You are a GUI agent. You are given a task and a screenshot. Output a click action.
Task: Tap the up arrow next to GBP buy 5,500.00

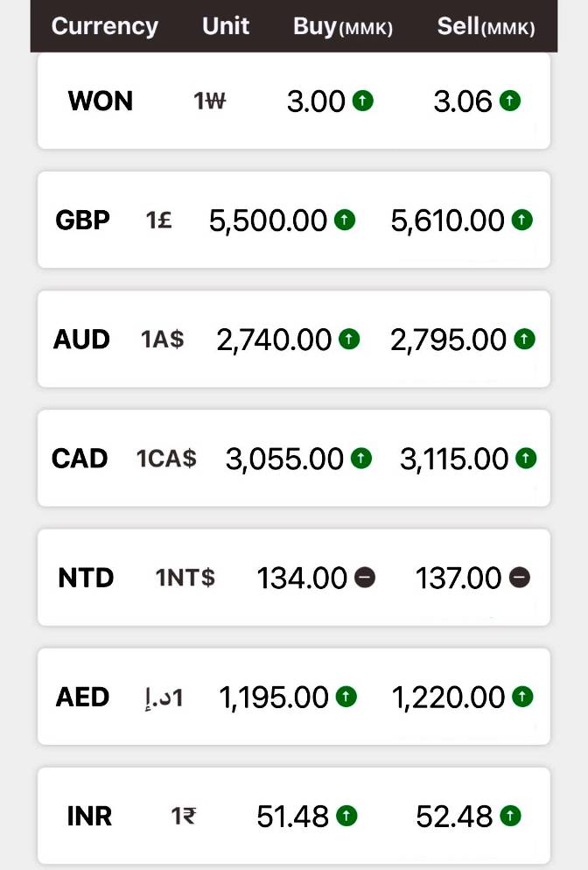pyautogui.click(x=345, y=220)
